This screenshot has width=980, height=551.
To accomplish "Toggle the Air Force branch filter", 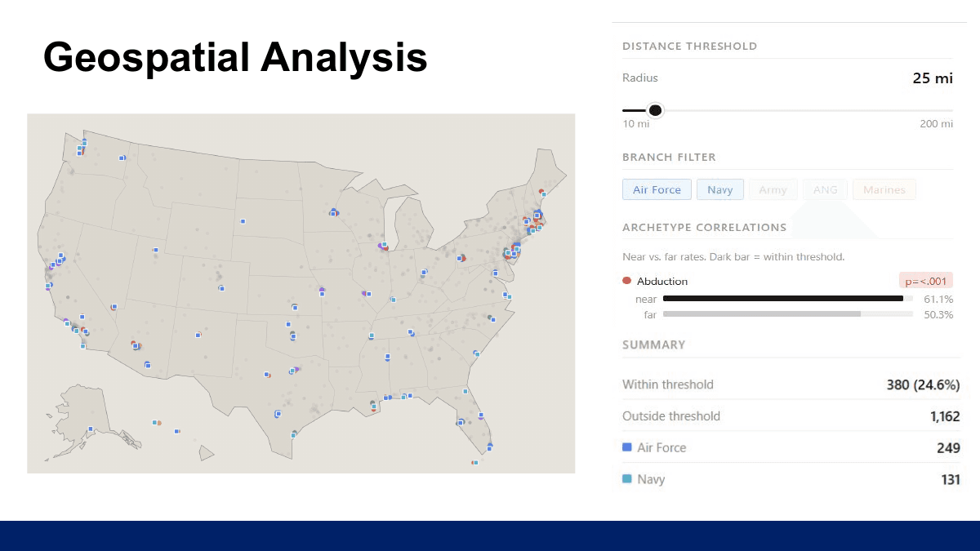I will click(657, 189).
